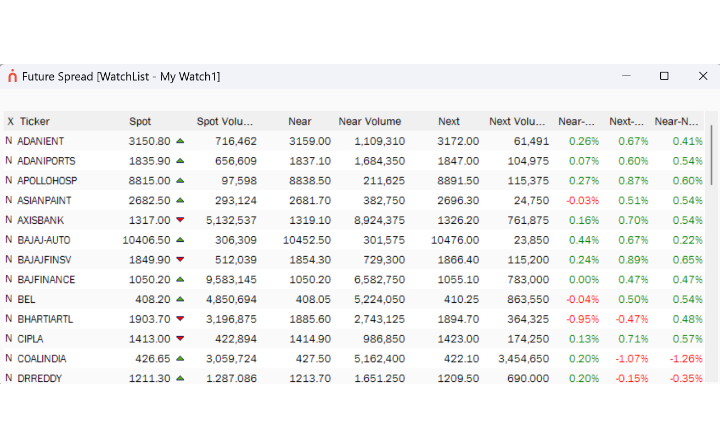Select the BAJAJ-AUTO ticker
Viewport: 720px width, 448px height.
pyautogui.click(x=44, y=240)
